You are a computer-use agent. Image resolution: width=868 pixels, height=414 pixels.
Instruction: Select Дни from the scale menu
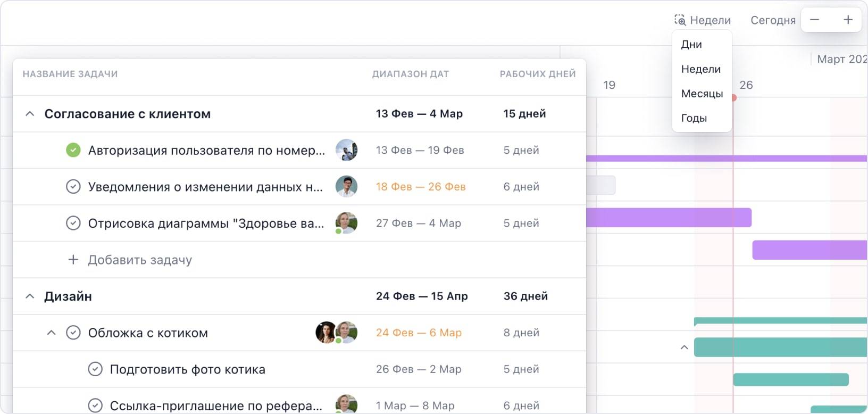tap(691, 45)
